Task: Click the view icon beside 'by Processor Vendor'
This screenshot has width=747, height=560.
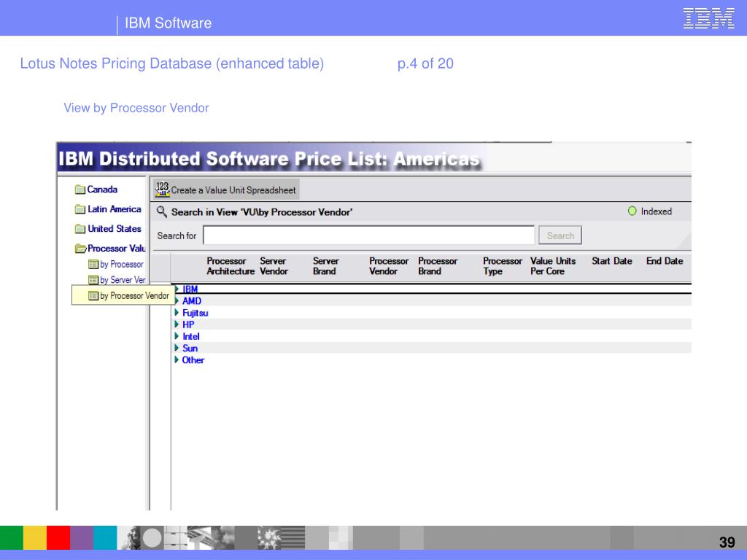Action: point(93,296)
